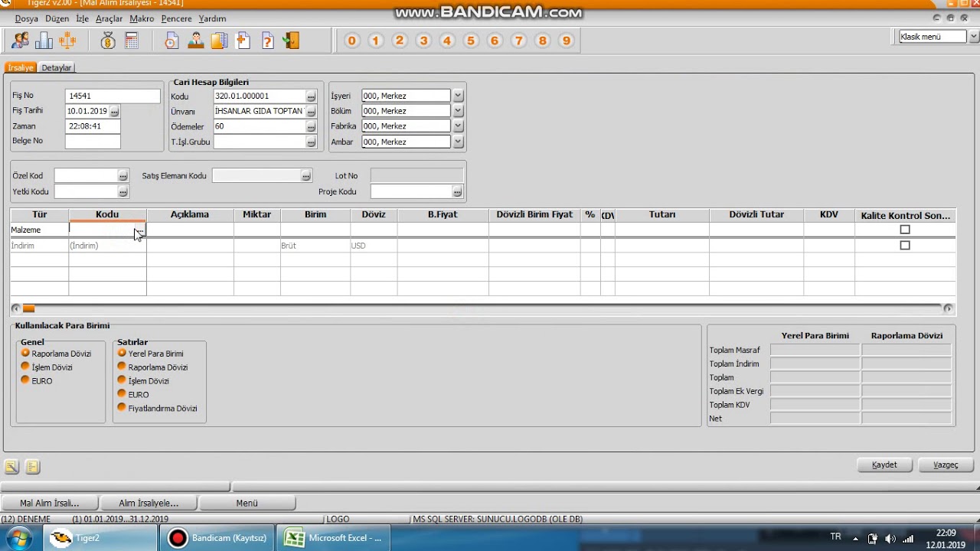The height and width of the screenshot is (551, 980).
Task: Click the stacked documents copy icon
Action: click(x=220, y=41)
